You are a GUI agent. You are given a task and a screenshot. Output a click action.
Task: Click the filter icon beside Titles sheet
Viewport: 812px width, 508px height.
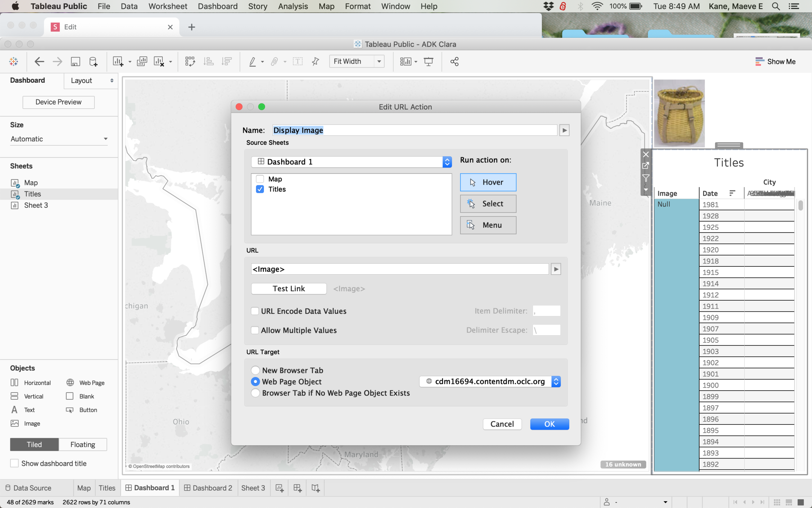[x=645, y=178]
